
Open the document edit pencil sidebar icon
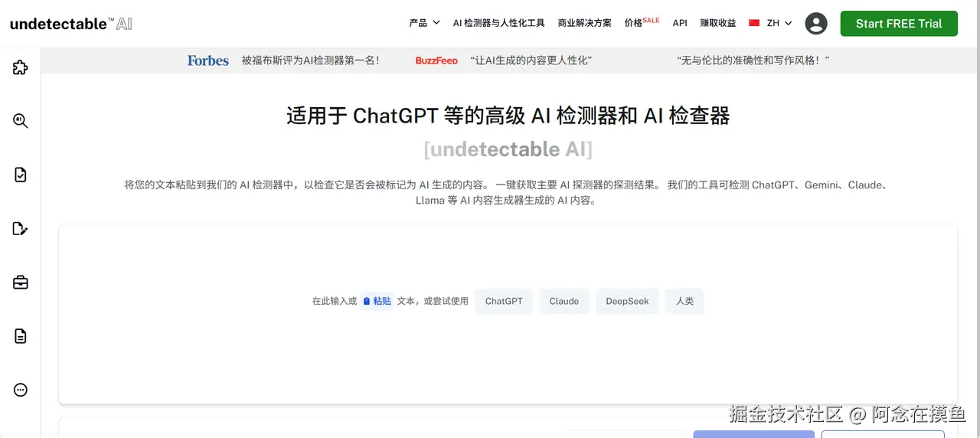click(21, 228)
